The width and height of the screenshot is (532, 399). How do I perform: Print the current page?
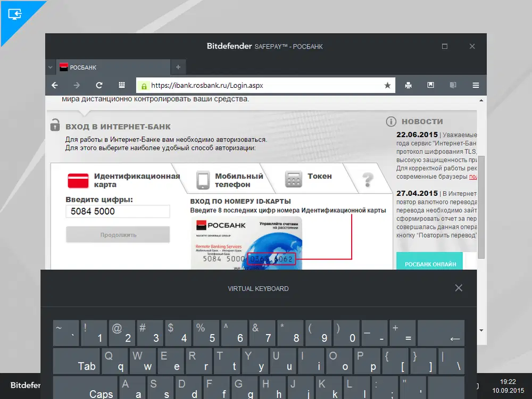pos(408,85)
